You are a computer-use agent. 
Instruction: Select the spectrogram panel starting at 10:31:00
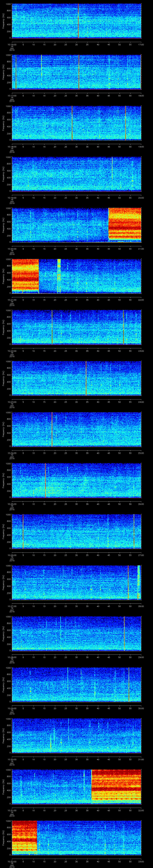(x=77, y=786)
